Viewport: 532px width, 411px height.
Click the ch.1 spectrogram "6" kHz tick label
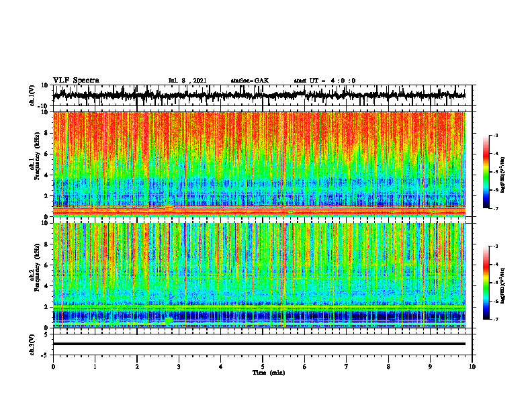[x=46, y=154]
